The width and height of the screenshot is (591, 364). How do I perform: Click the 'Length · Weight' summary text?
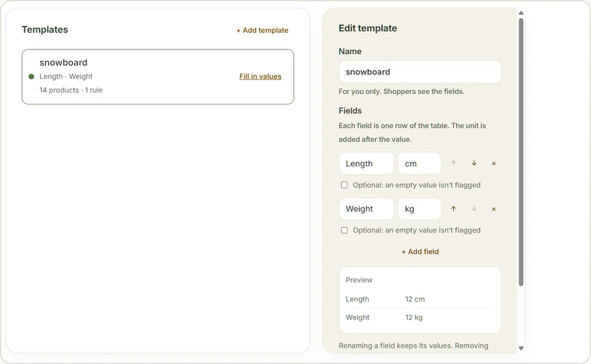pyautogui.click(x=66, y=76)
